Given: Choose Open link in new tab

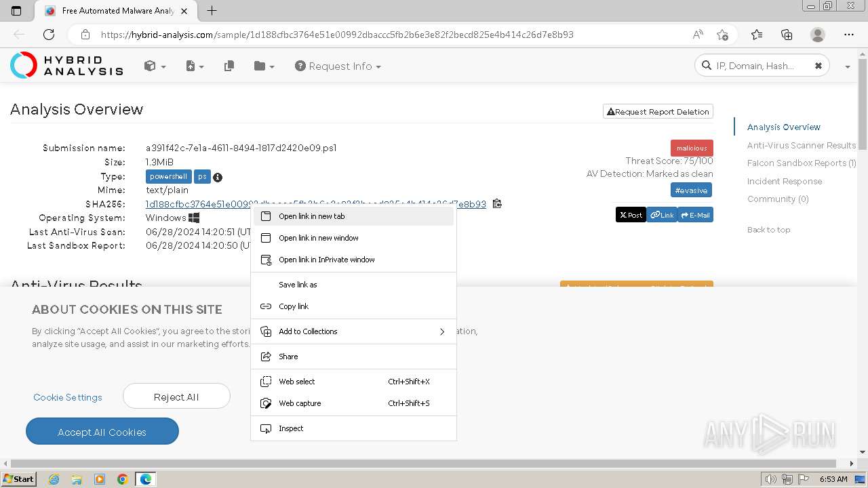Looking at the screenshot, I should pyautogui.click(x=353, y=216).
